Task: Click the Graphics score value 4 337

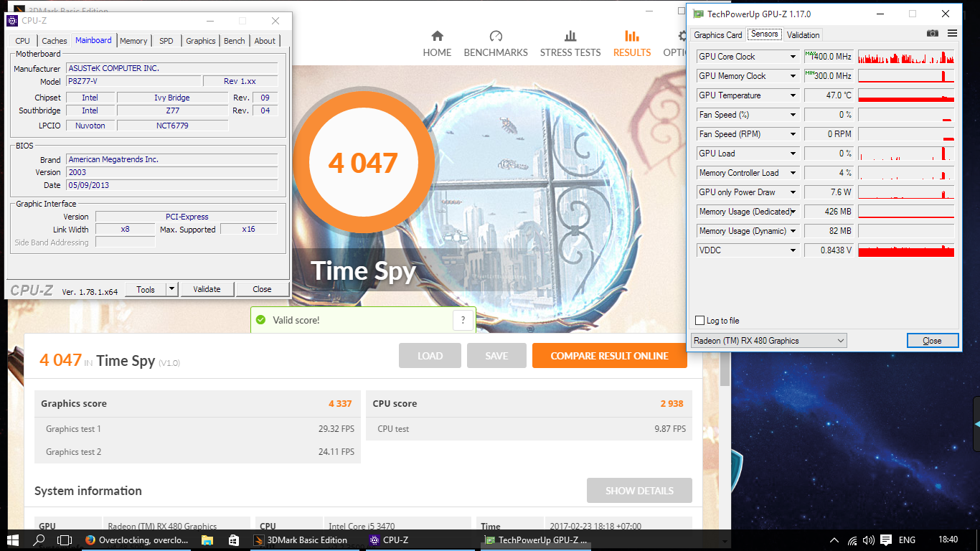Action: click(x=340, y=403)
